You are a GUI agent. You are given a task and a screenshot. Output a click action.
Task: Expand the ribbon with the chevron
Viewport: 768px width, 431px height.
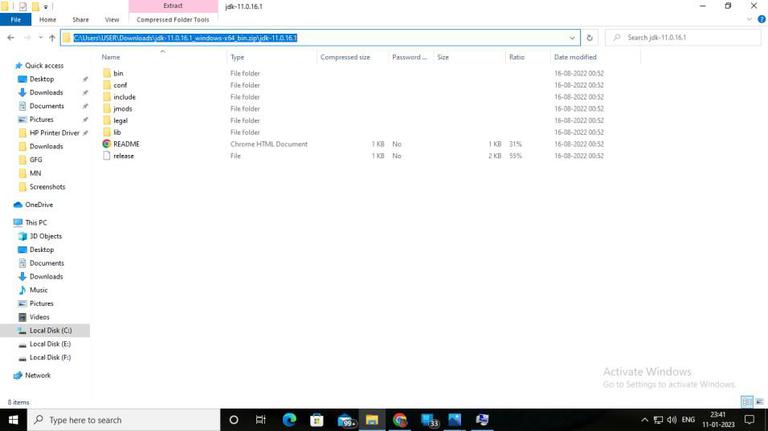pos(749,20)
